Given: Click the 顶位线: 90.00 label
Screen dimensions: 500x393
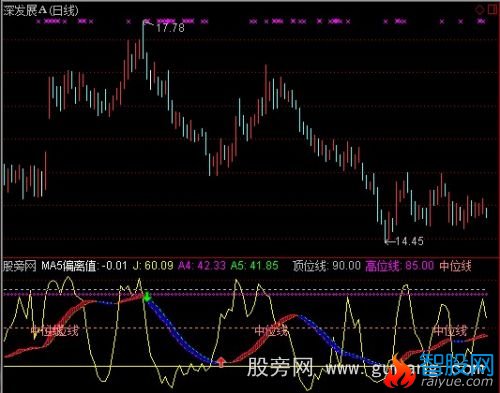Looking at the screenshot, I should coord(327,266).
